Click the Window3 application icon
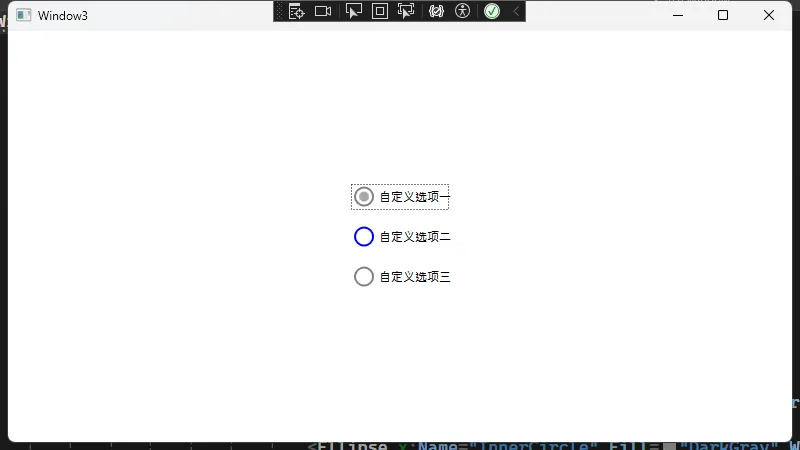Image resolution: width=800 pixels, height=450 pixels. 23,15
